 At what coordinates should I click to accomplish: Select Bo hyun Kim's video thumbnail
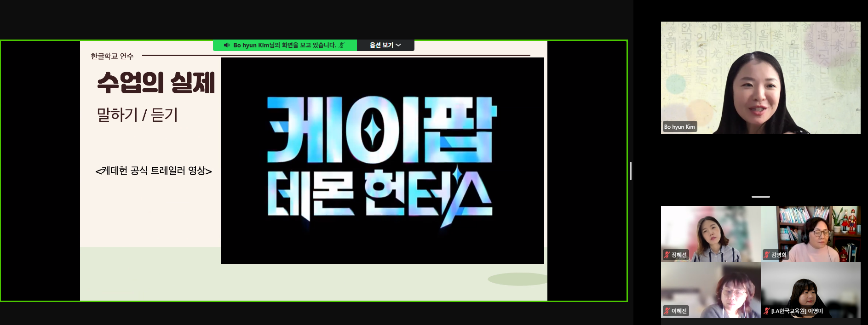pos(760,78)
